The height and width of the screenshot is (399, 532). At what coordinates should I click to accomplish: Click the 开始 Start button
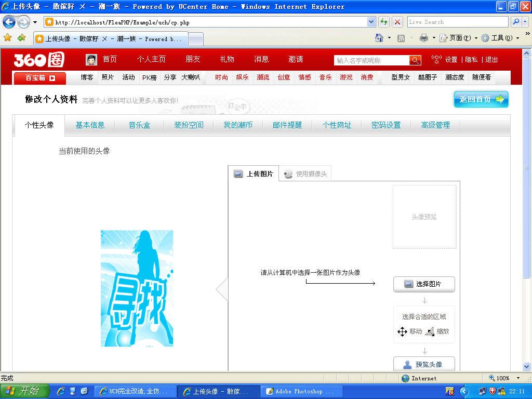[25, 391]
